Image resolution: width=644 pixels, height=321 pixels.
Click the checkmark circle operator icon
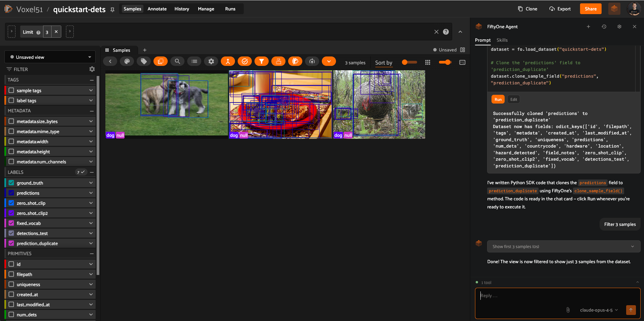(x=245, y=61)
